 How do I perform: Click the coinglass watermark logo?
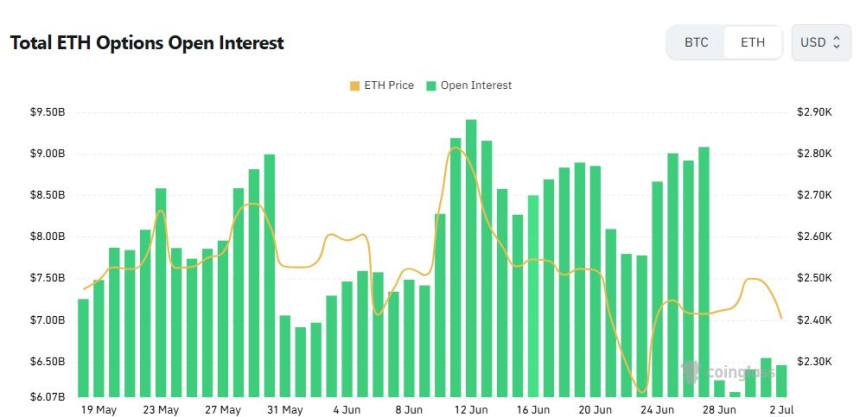727,372
